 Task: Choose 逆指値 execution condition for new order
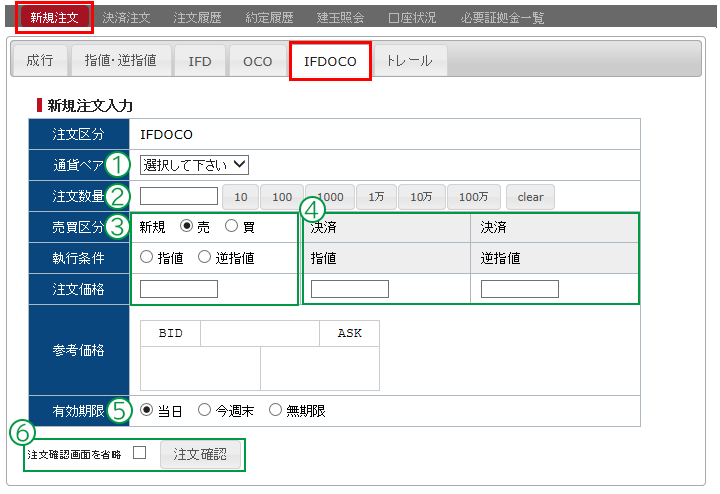coord(204,257)
